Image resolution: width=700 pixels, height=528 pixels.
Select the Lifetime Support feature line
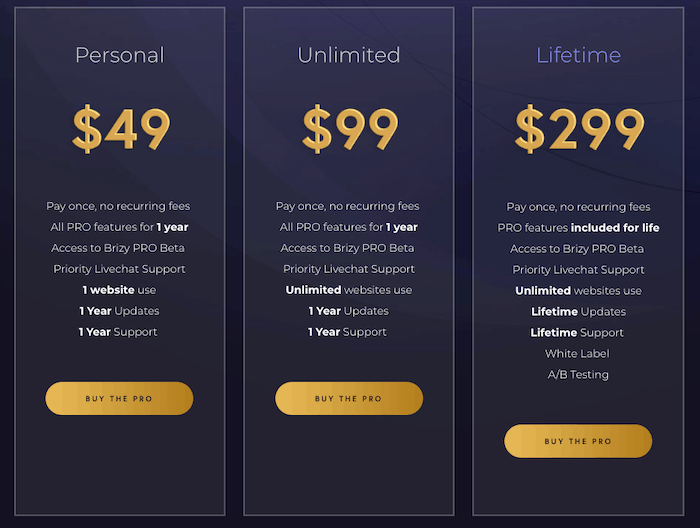[x=578, y=333]
